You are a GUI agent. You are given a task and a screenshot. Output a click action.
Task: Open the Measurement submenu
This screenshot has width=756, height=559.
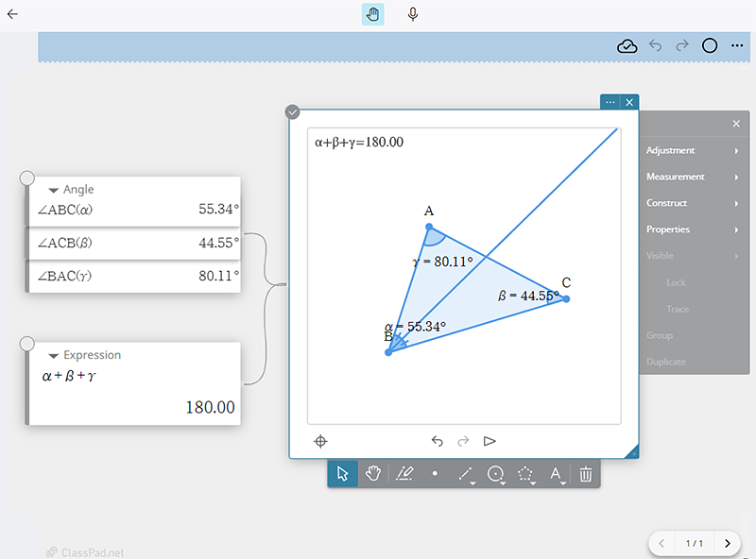coord(694,177)
